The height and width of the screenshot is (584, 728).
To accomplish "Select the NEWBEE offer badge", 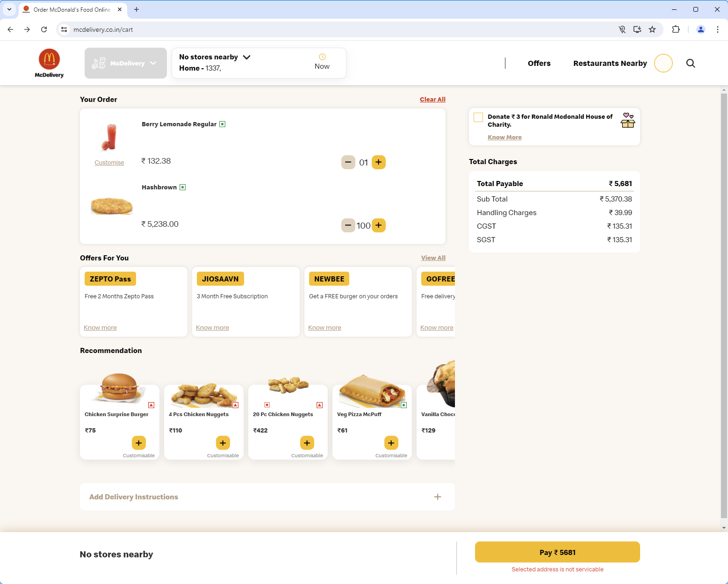I will click(x=329, y=279).
